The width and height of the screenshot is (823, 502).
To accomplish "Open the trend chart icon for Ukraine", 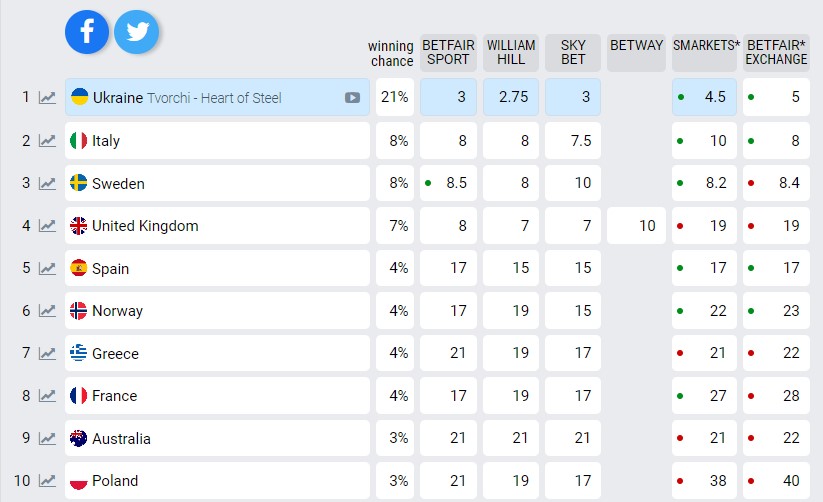I will point(47,98).
